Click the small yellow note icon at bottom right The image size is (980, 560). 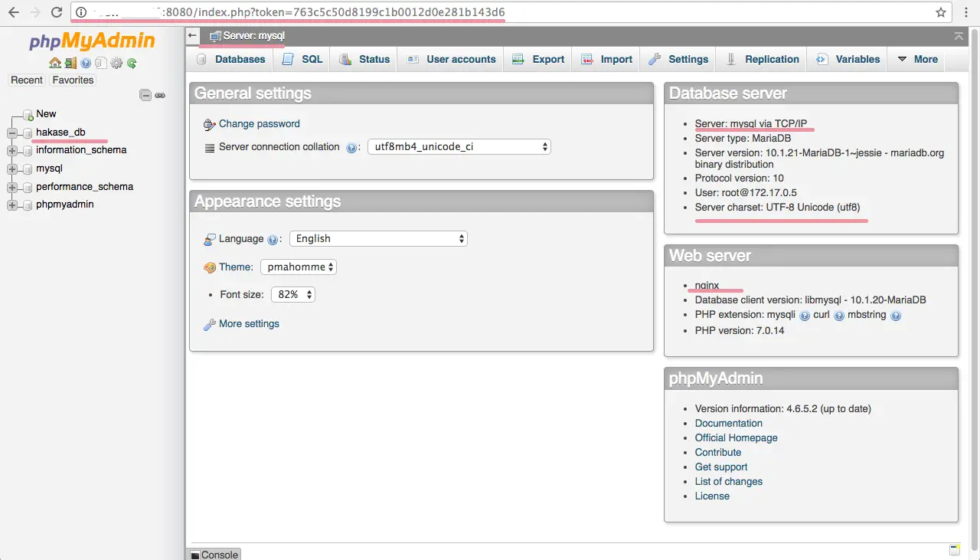955,549
